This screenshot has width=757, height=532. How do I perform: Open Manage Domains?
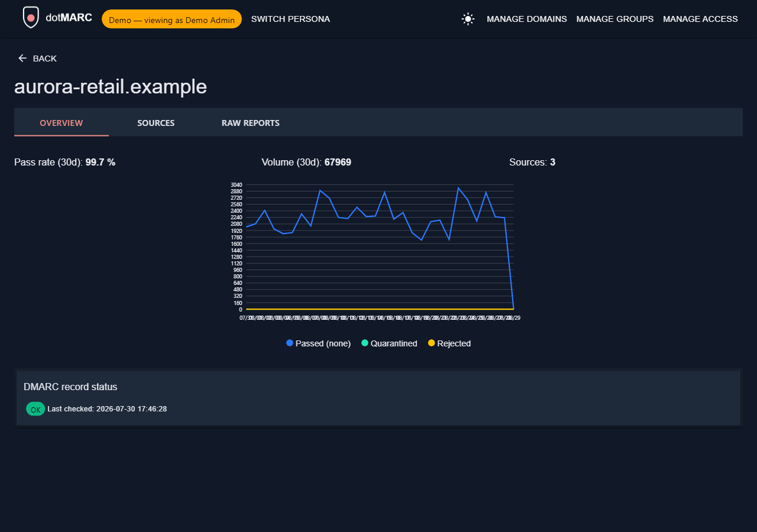coord(527,19)
